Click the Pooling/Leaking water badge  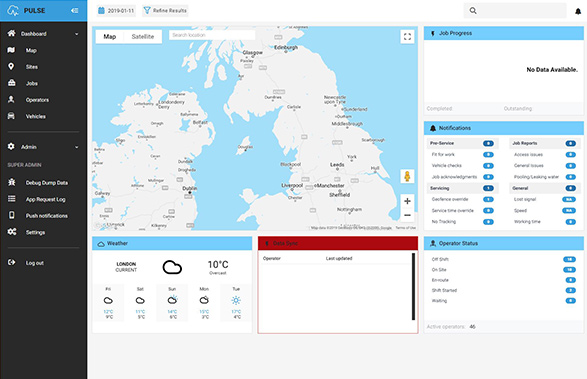click(x=571, y=177)
